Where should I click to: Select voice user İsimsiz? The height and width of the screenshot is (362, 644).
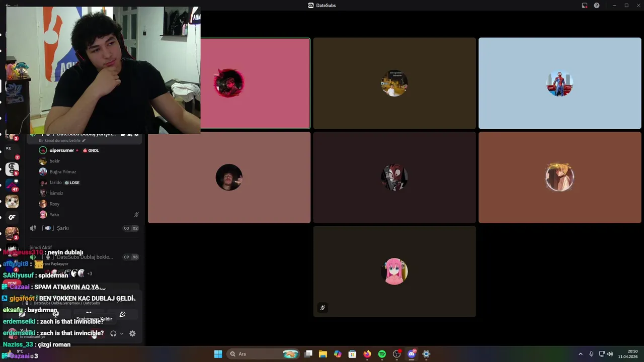(x=56, y=193)
